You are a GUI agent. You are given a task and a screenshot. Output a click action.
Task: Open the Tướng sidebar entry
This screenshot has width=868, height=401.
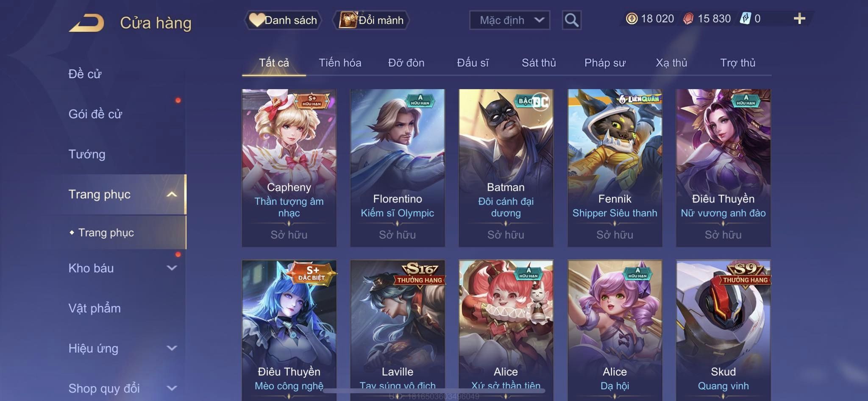point(87,154)
